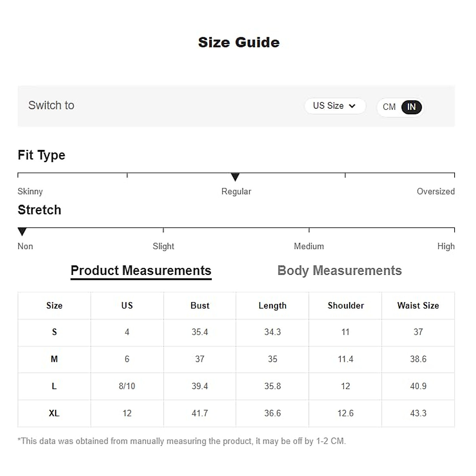The width and height of the screenshot is (476, 476).
Task: Click the Oversized fit label
Action: [x=436, y=191]
